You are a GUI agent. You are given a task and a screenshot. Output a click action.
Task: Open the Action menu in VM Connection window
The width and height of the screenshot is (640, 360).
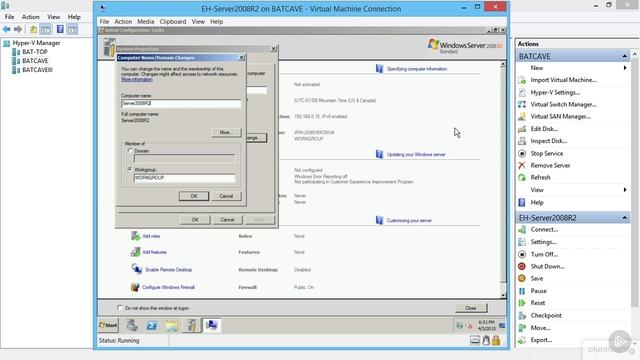[123, 22]
